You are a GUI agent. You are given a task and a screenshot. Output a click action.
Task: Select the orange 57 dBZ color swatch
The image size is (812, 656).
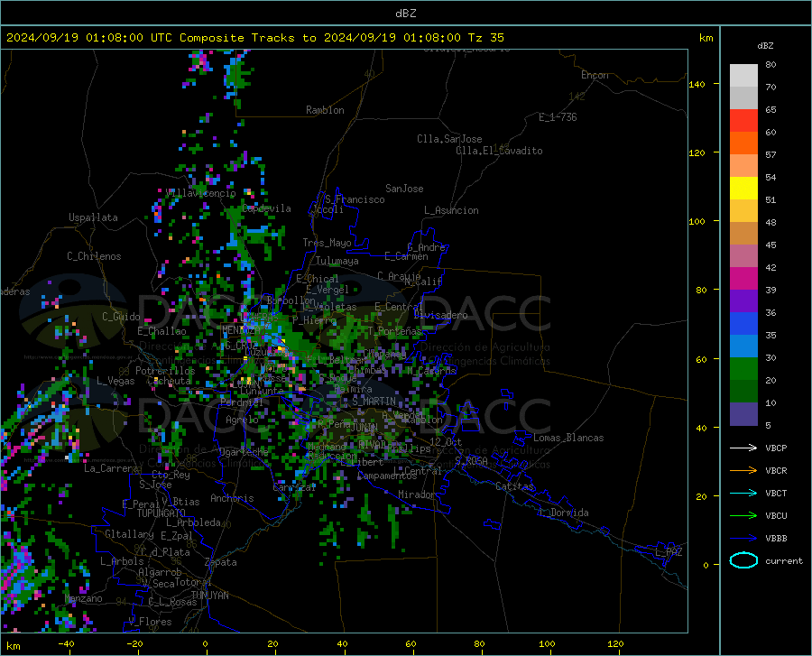pyautogui.click(x=743, y=143)
